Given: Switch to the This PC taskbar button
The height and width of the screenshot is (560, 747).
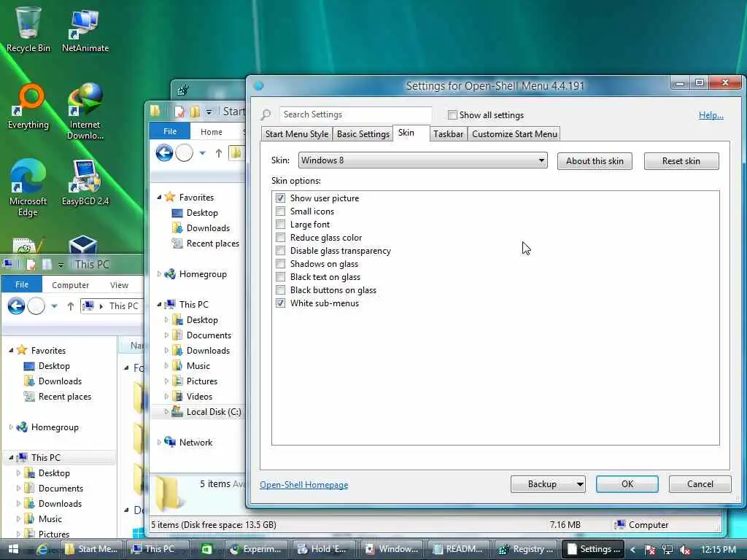Looking at the screenshot, I should click(158, 549).
